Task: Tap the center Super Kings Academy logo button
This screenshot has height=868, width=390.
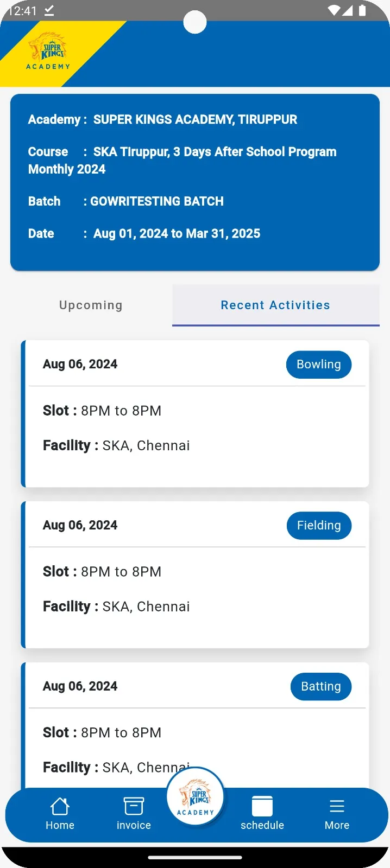Action: tap(196, 796)
